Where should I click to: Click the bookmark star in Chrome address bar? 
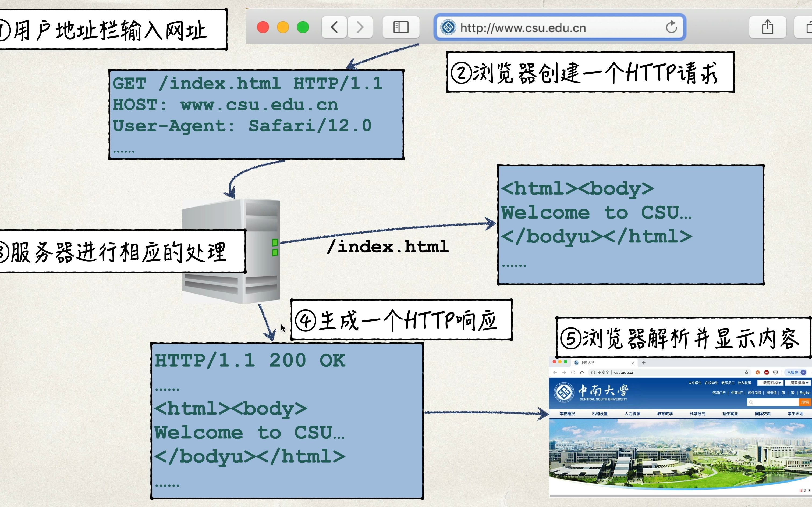[x=746, y=372]
